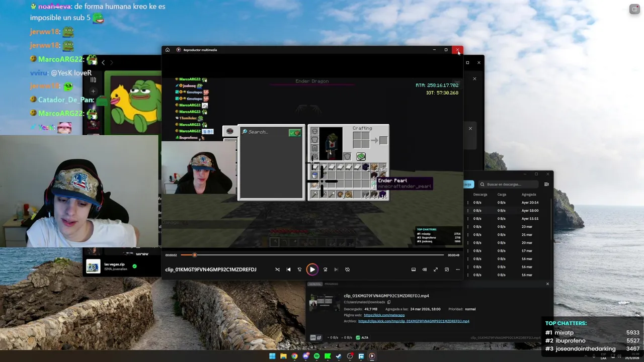Go to media player home icon

click(x=168, y=50)
